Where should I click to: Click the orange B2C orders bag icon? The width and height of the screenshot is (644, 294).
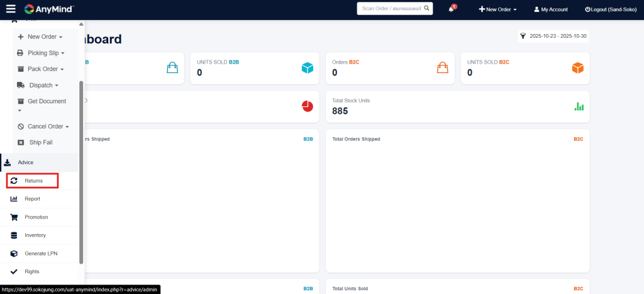click(443, 68)
